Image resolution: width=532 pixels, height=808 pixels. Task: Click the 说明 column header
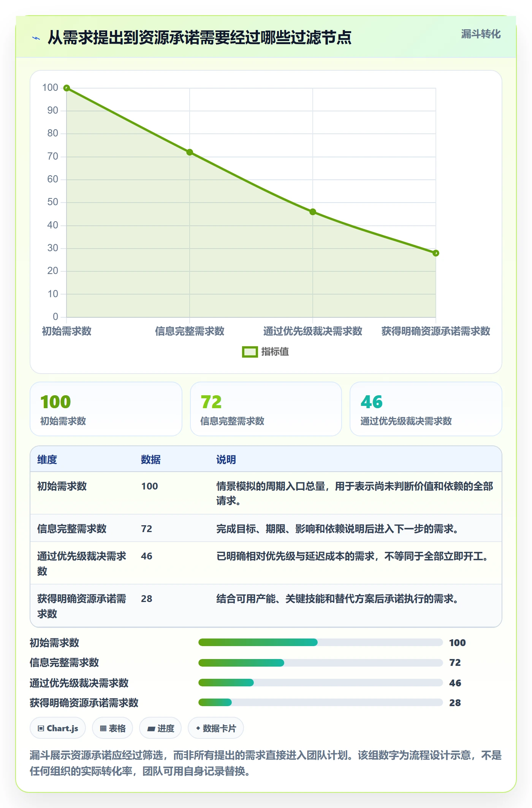pyautogui.click(x=226, y=459)
